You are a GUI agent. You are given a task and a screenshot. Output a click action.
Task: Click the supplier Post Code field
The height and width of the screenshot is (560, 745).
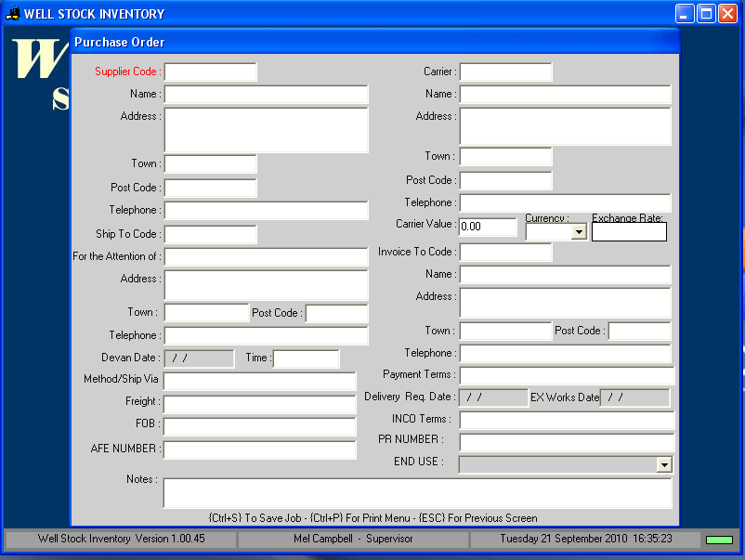[211, 188]
